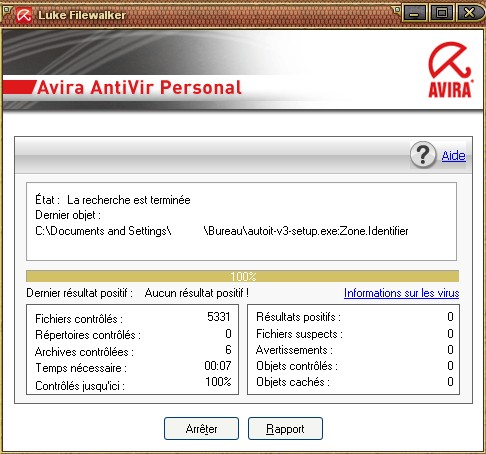Click the Avira AntiVir Personal banner title

pos(139,88)
